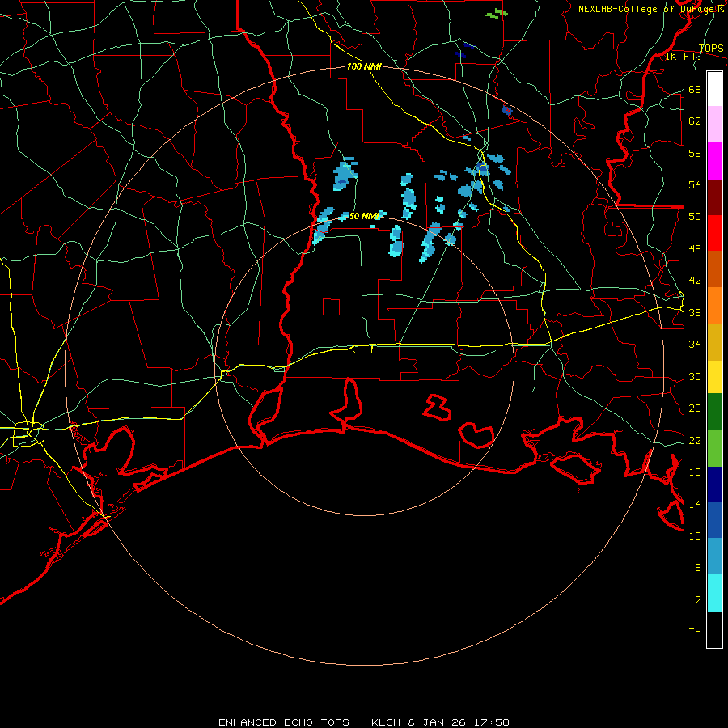Click the black TH legend swatch

click(x=714, y=629)
